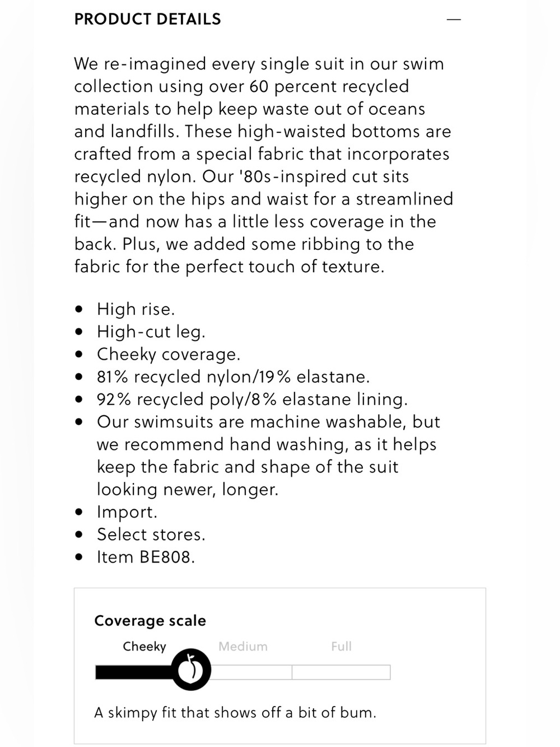Screen dimensions: 560x747
Task: Click the Coverage scale heading
Action: (150, 620)
